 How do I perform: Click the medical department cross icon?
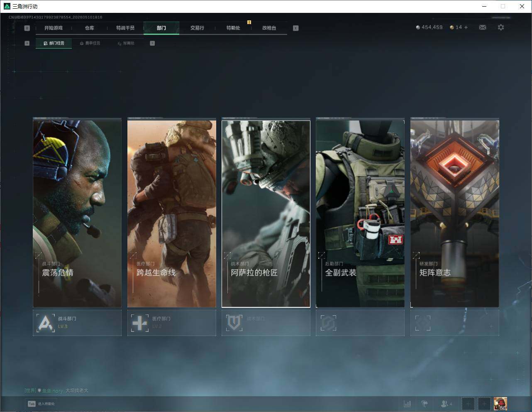[x=139, y=323]
